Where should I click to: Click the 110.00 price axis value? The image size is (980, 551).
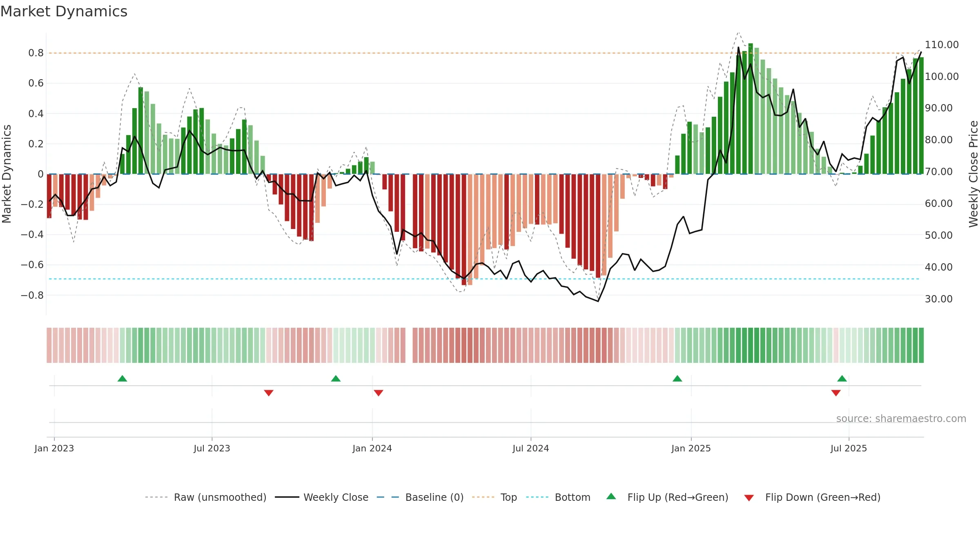click(942, 44)
